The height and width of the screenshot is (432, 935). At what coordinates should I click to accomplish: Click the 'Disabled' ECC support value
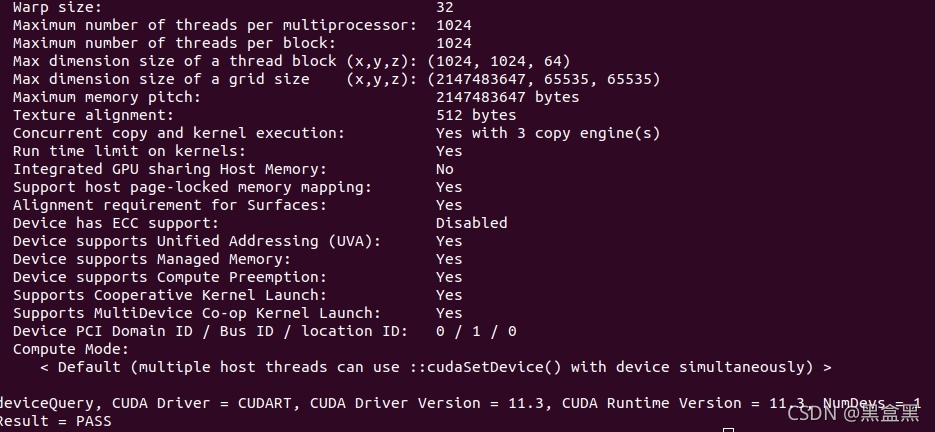(472, 223)
